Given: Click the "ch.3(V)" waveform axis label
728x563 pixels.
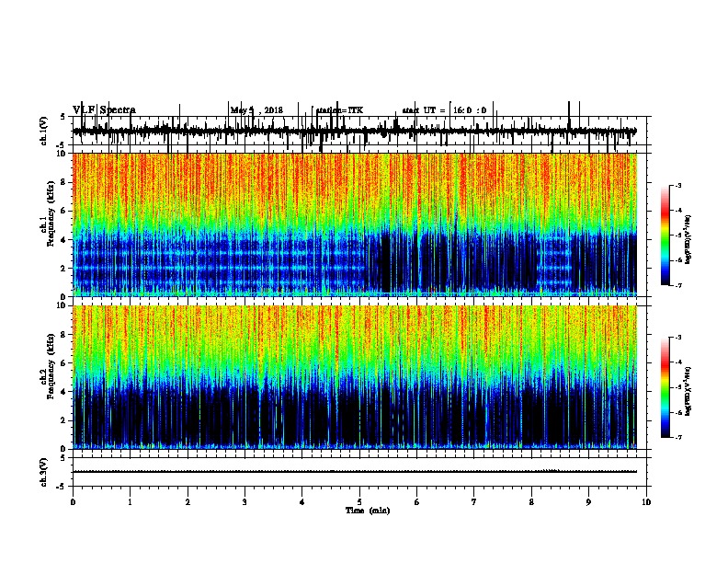Looking at the screenshot, I should (44, 472).
